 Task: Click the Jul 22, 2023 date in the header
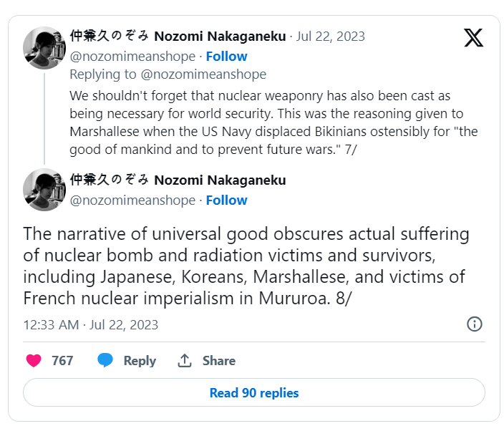[x=330, y=37]
